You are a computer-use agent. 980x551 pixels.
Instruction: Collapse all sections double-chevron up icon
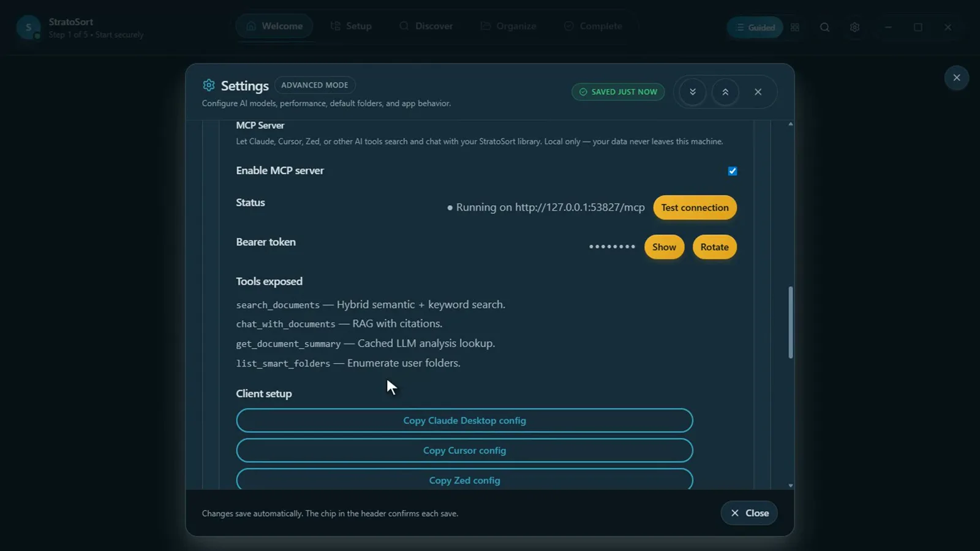[725, 92]
